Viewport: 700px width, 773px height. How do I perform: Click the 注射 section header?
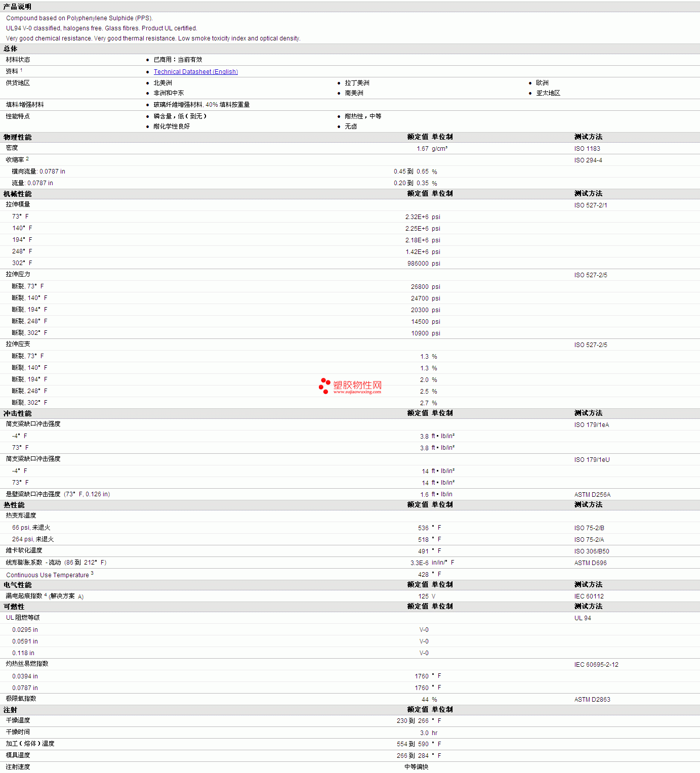click(x=10, y=710)
